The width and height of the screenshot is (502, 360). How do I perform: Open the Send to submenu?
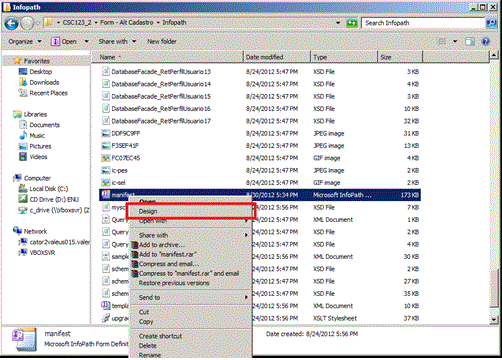point(190,297)
